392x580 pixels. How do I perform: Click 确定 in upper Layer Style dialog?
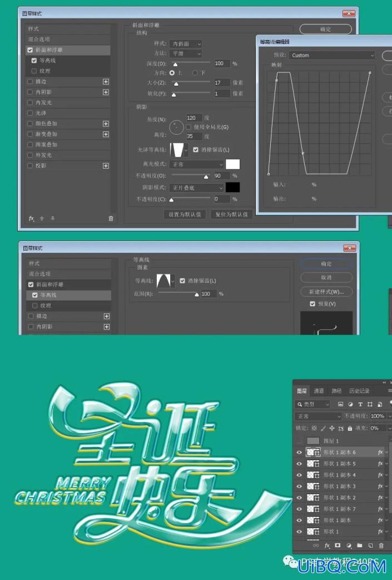pos(325,29)
